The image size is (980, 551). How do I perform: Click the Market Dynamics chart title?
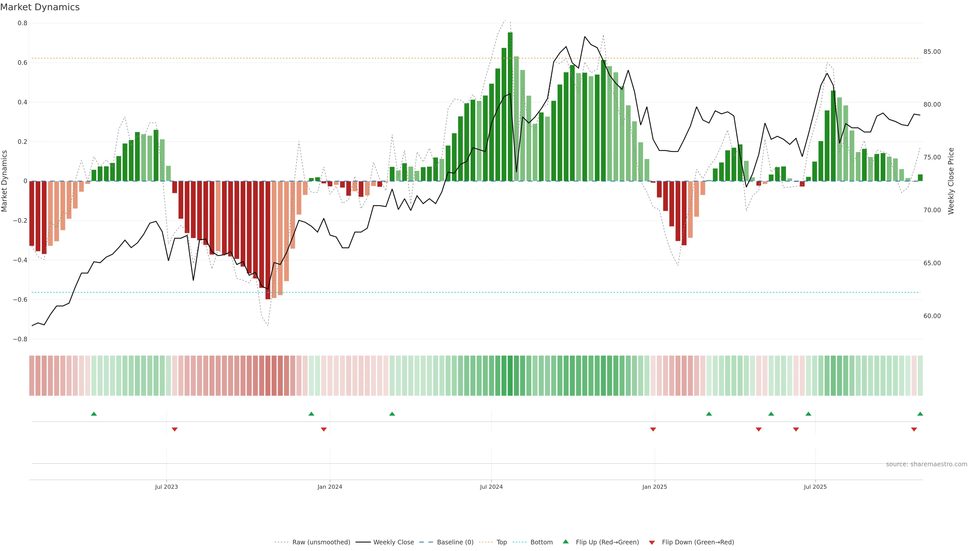(x=40, y=7)
